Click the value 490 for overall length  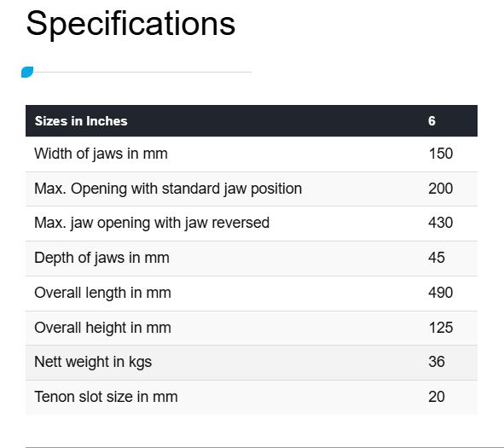click(x=440, y=293)
